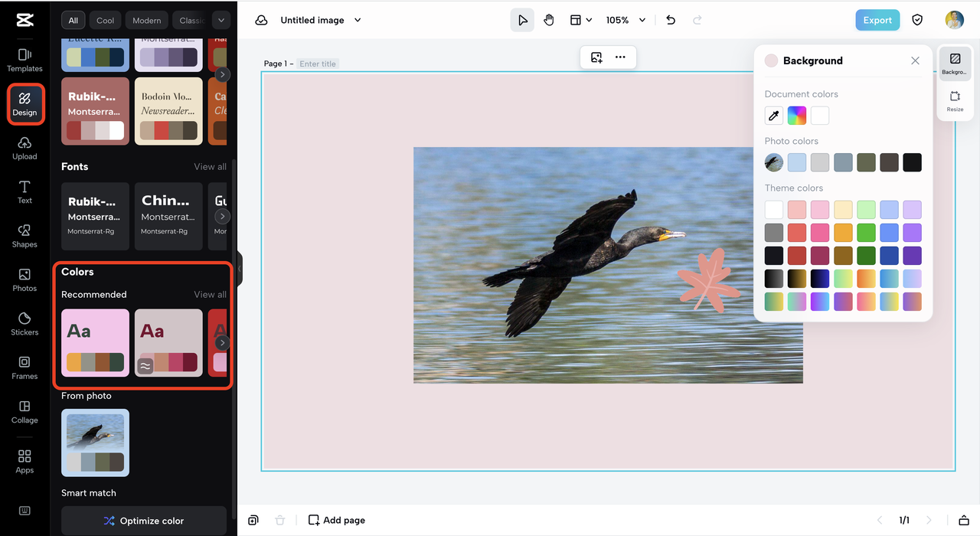This screenshot has height=536, width=980.
Task: Select the Cool style filter
Action: pos(106,20)
